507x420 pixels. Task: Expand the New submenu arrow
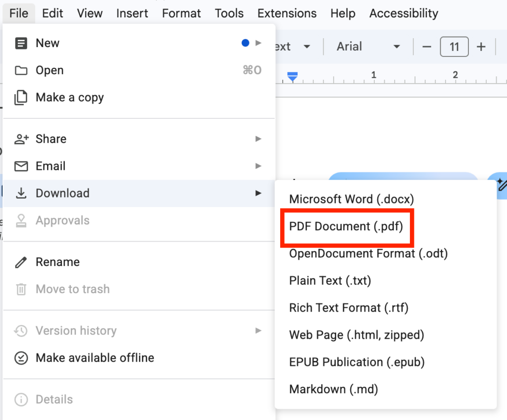tap(258, 43)
